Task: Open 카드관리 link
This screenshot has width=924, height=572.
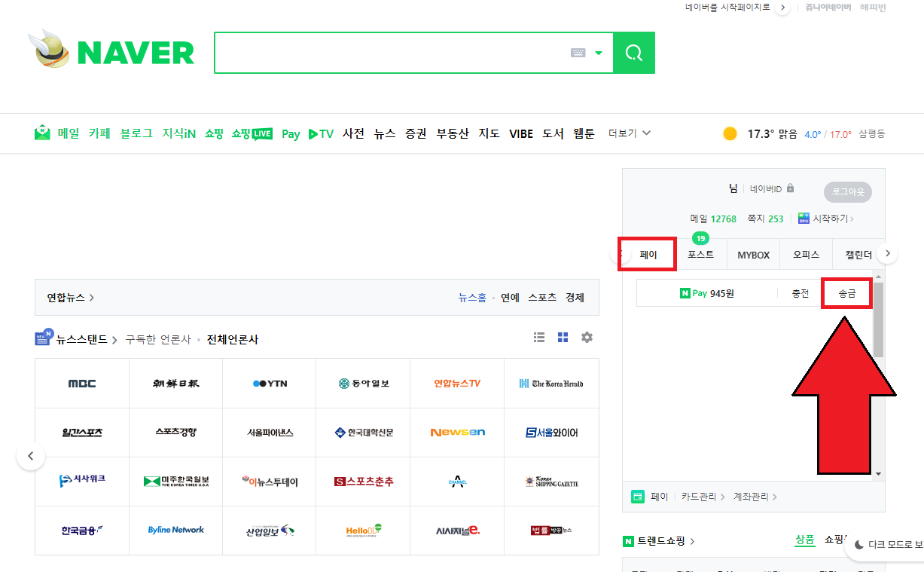Action: [x=703, y=497]
